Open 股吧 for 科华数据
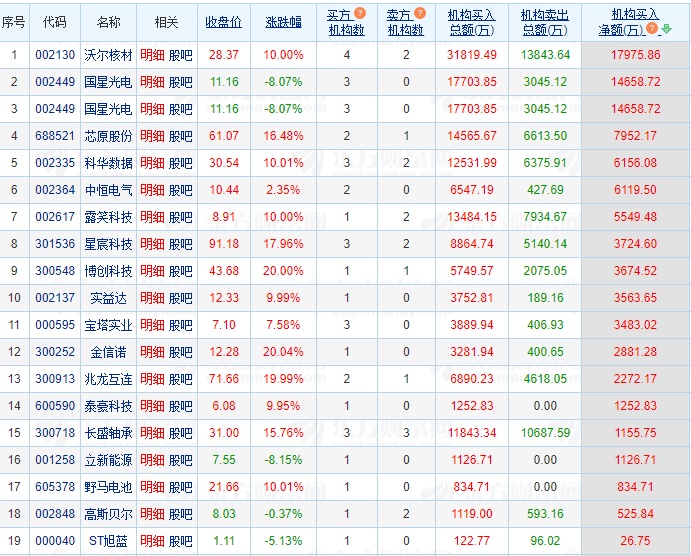 pos(181,163)
